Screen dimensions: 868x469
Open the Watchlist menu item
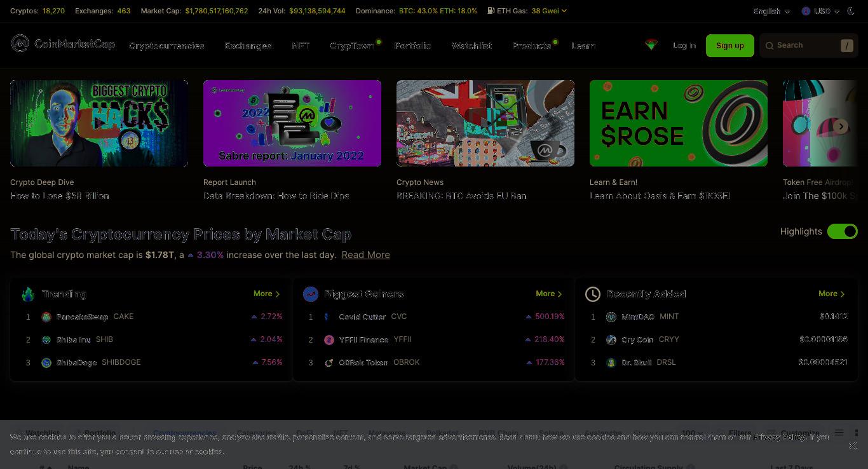point(471,46)
